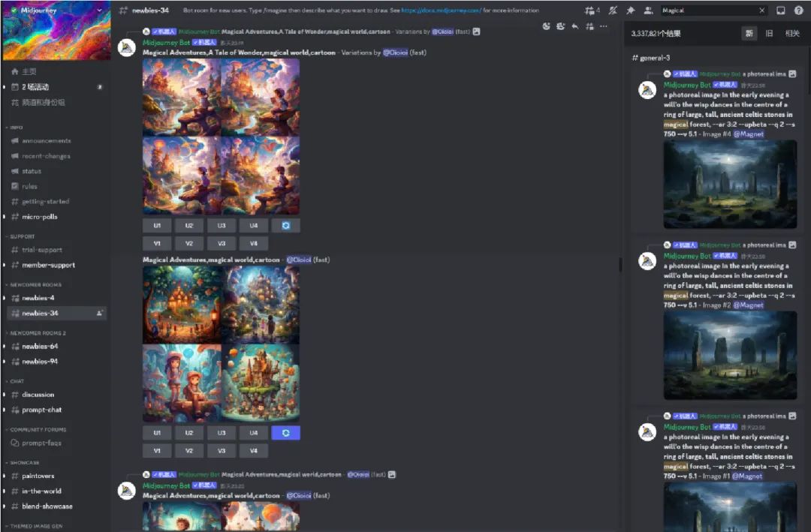
Task: Open the Tale of Wonder four-image grid
Action: [x=221, y=137]
